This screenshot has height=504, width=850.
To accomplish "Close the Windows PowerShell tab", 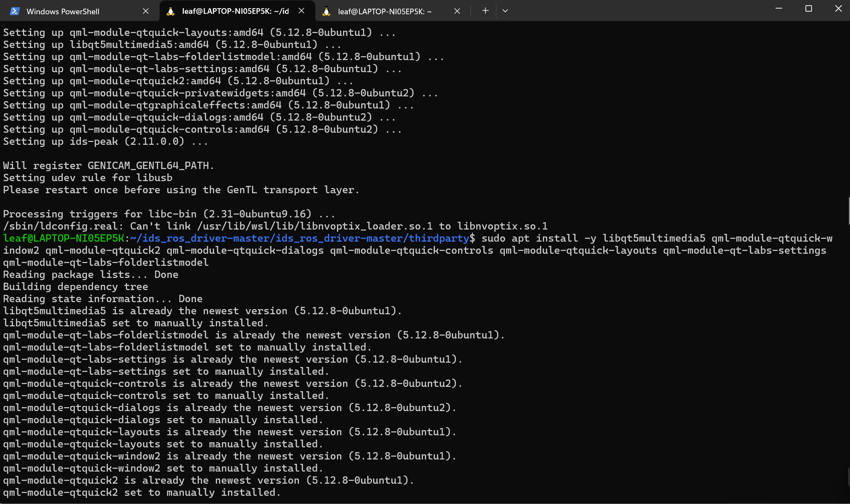I will (146, 11).
